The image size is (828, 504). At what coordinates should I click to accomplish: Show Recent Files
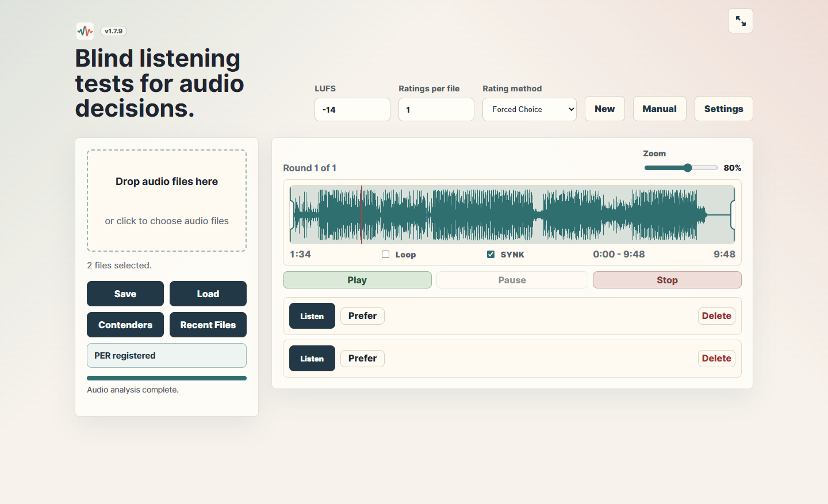point(208,325)
